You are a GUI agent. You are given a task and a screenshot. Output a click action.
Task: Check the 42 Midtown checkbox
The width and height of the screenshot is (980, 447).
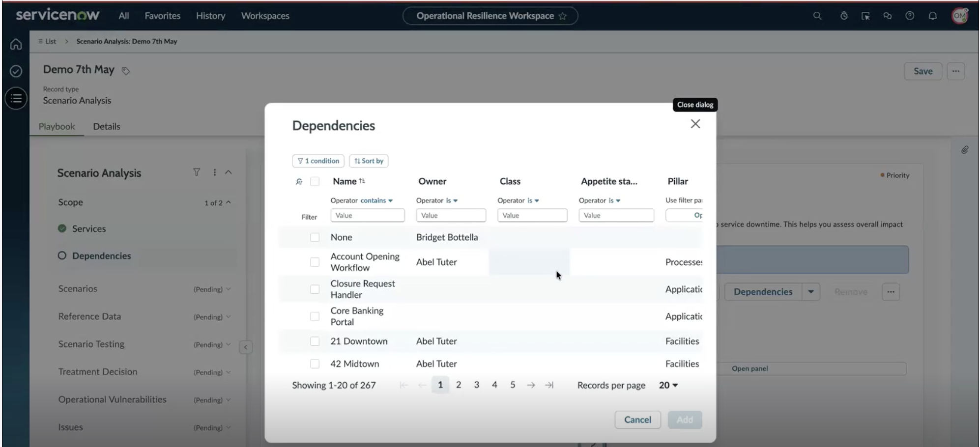pos(315,364)
